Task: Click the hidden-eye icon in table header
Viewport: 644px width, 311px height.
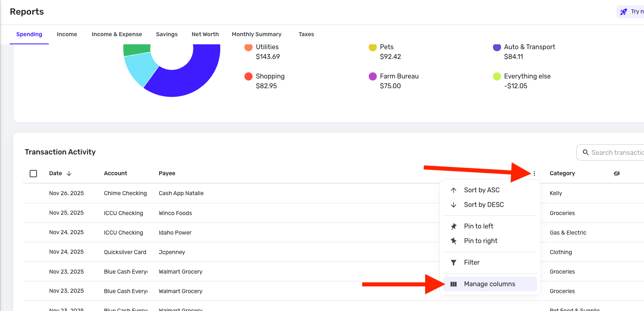Action: click(x=617, y=174)
